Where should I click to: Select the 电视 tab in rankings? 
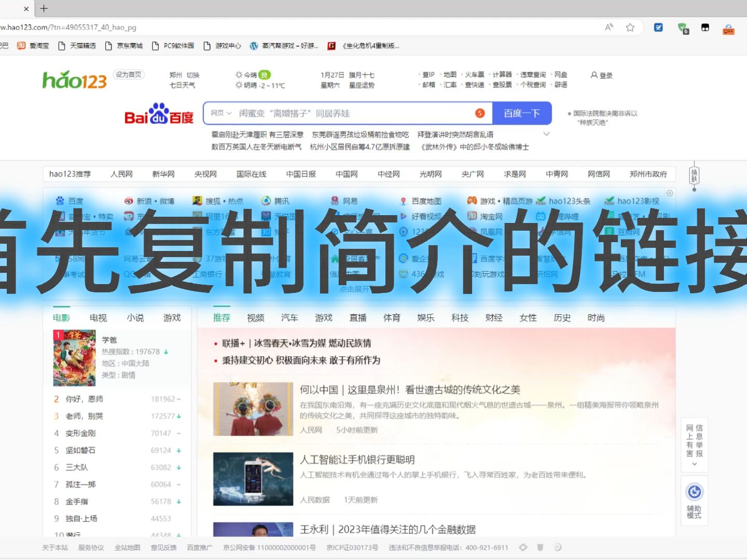tap(98, 318)
